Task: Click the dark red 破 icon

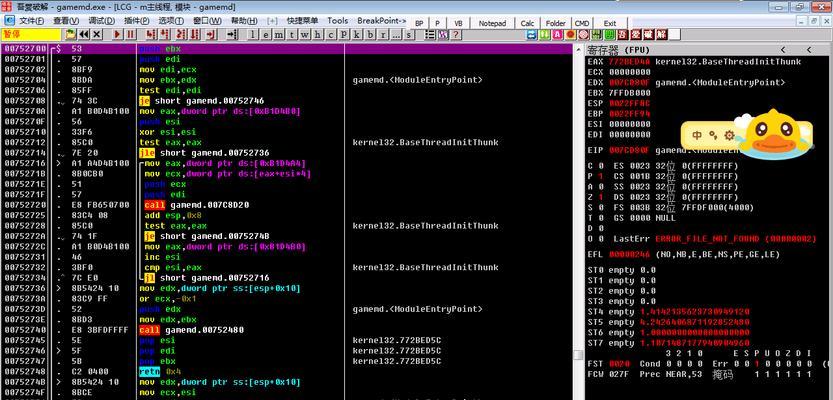Action: point(648,35)
